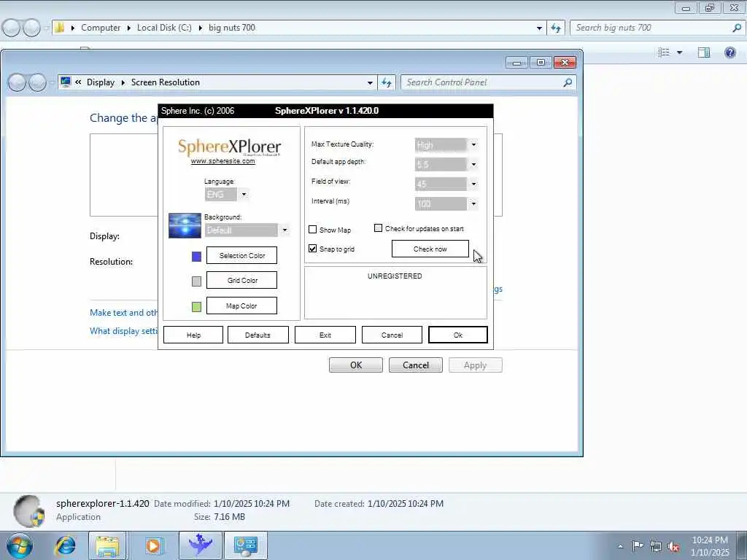Click Display in the Control Panel breadcrumb
Image resolution: width=747 pixels, height=560 pixels.
101,82
